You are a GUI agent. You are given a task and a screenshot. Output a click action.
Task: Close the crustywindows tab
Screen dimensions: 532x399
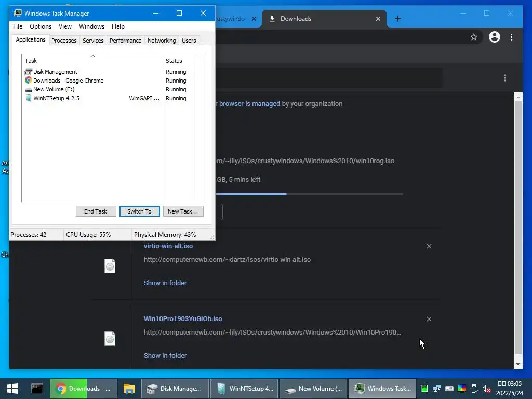(x=254, y=19)
